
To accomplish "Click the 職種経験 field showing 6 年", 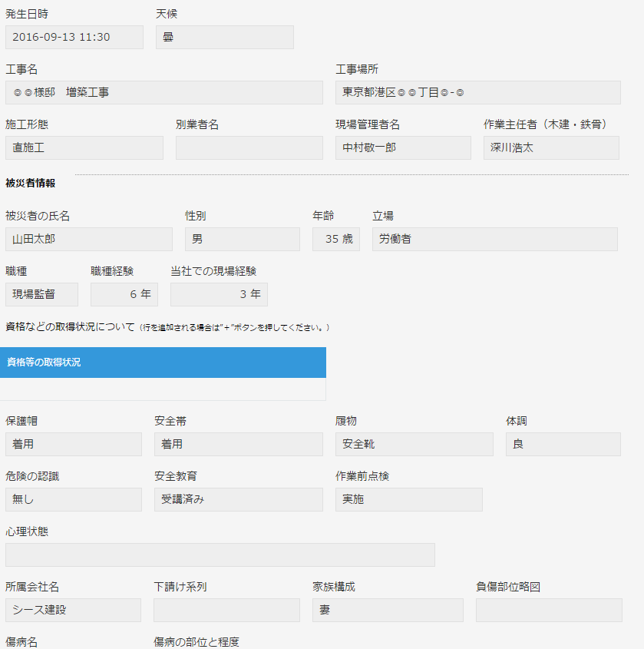I will [124, 294].
